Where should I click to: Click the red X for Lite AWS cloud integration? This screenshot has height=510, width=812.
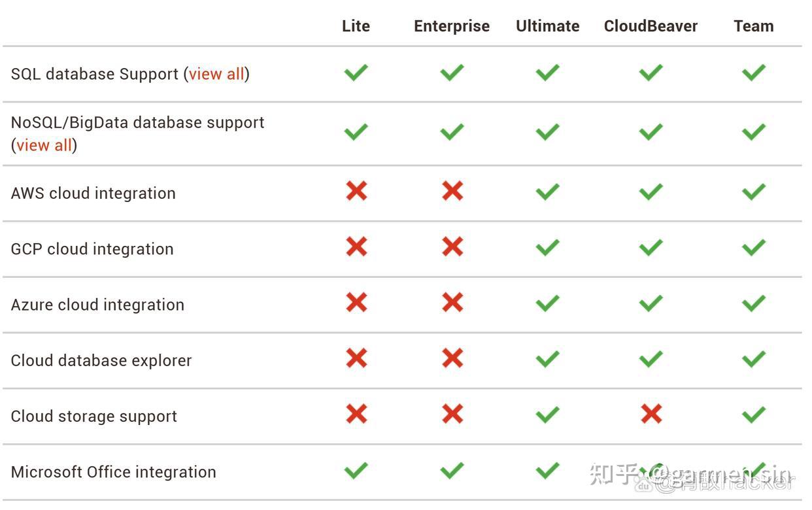(356, 191)
